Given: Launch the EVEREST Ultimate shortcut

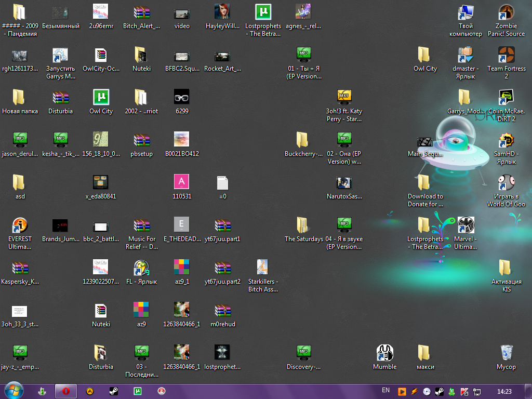Looking at the screenshot, I should [x=20, y=225].
